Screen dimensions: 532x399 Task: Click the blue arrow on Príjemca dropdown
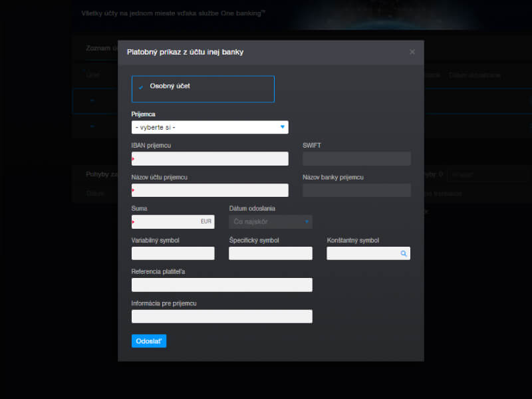[x=283, y=126]
